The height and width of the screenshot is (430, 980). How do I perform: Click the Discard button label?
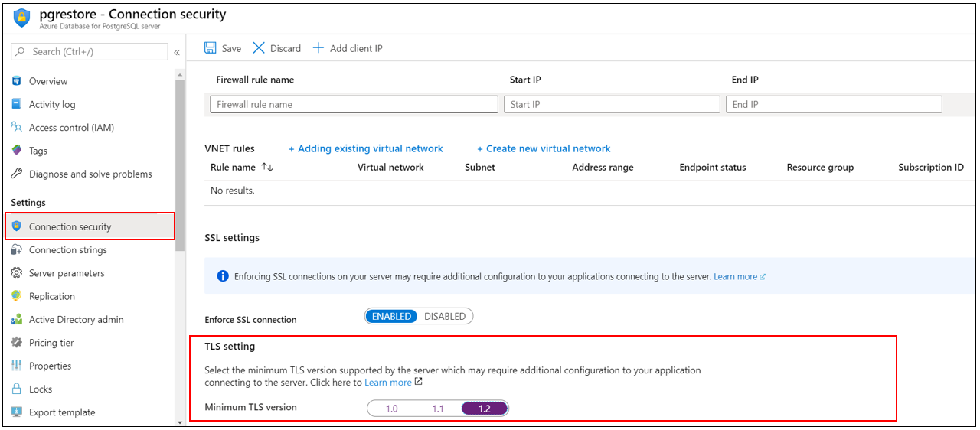click(286, 48)
